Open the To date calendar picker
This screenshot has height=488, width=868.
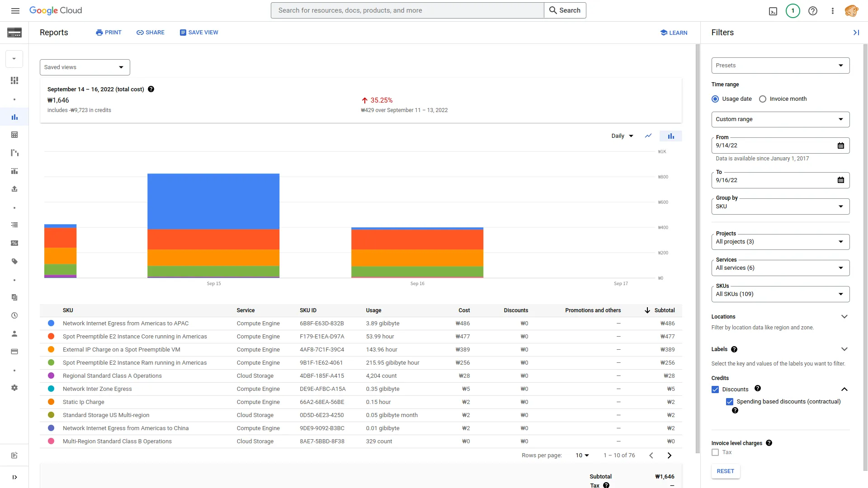[x=841, y=180]
